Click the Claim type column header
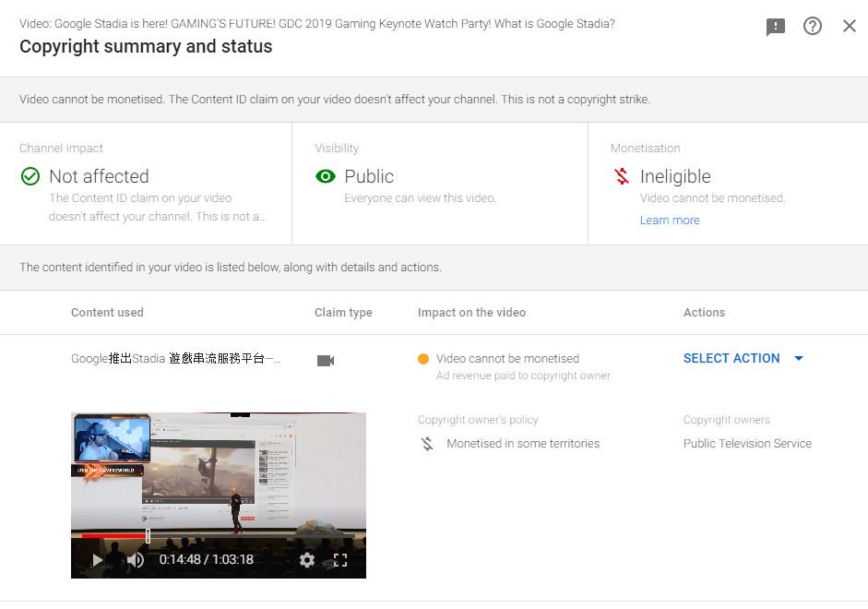Screen dimensions: 868x609 point(343,313)
